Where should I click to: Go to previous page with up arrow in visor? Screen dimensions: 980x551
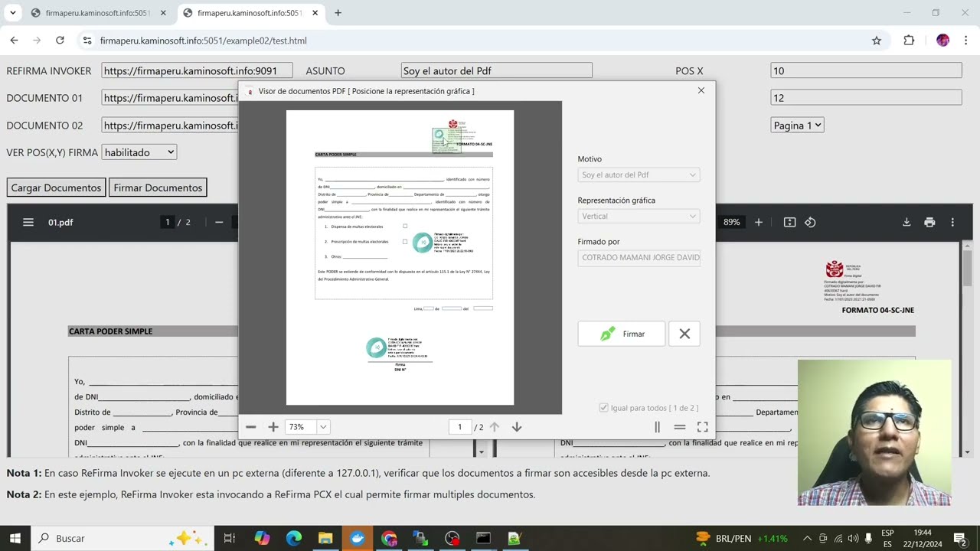point(495,427)
